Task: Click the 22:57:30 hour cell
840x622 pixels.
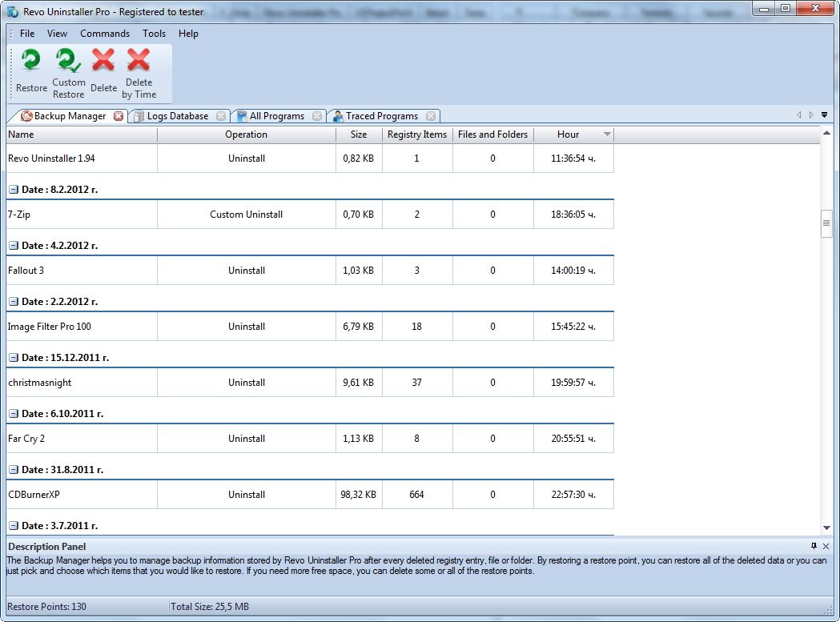Action: click(574, 495)
